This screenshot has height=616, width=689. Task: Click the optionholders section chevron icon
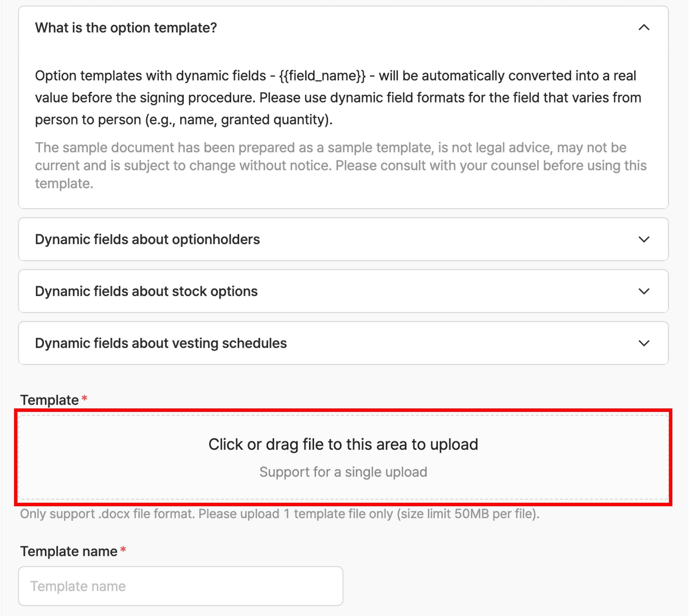coord(644,239)
